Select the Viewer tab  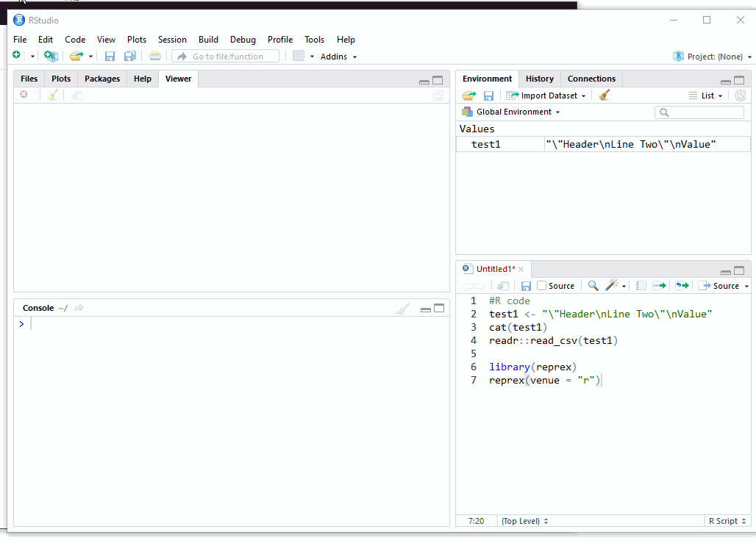[x=179, y=79]
